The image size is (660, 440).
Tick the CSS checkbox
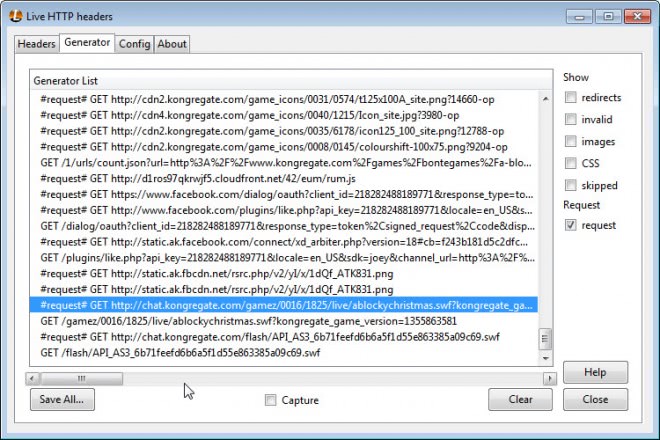pyautogui.click(x=570, y=163)
